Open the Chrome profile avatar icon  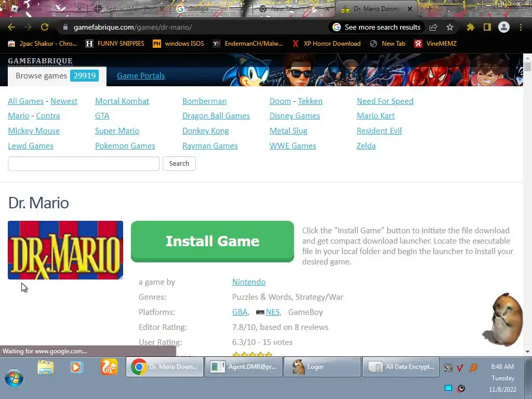pyautogui.click(x=504, y=27)
